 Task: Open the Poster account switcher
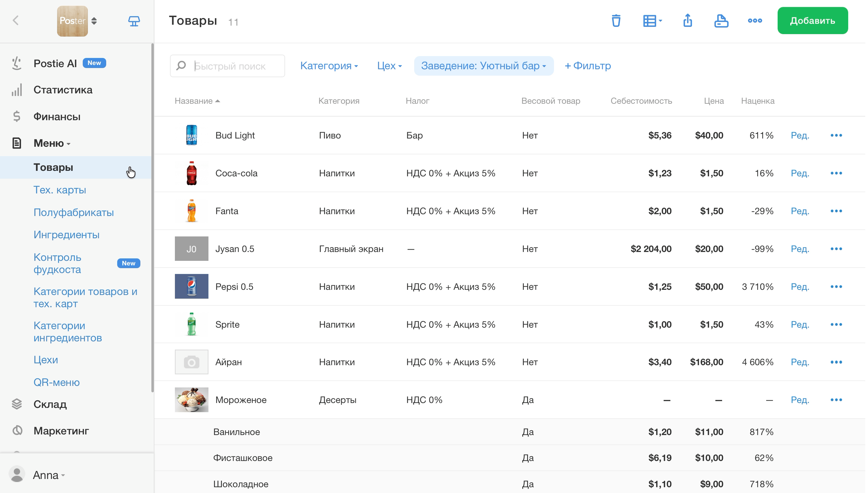(x=77, y=21)
